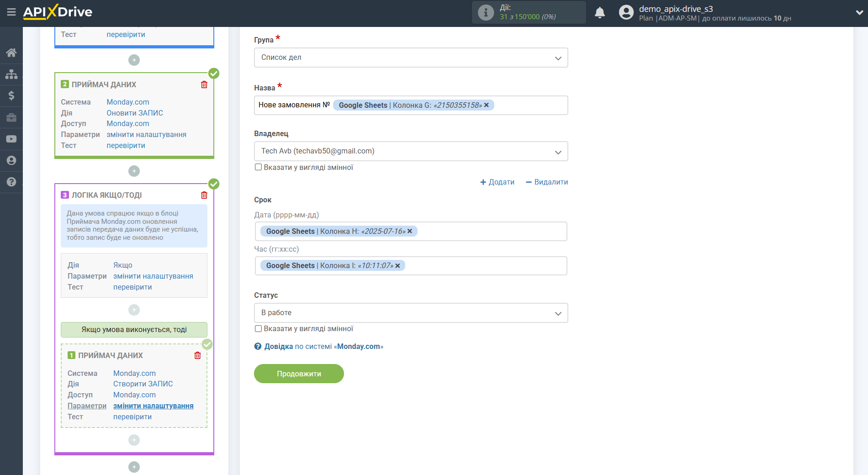Open the hamburger menu

pyautogui.click(x=11, y=12)
